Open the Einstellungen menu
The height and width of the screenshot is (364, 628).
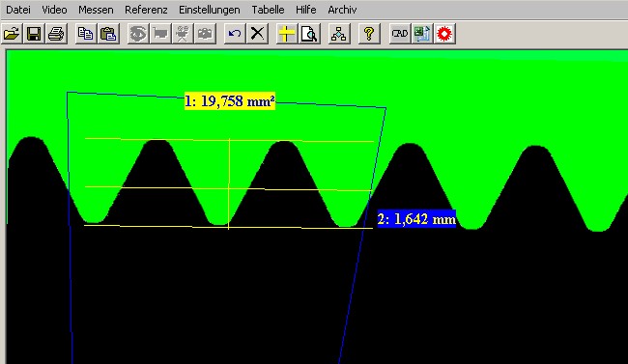[210, 10]
